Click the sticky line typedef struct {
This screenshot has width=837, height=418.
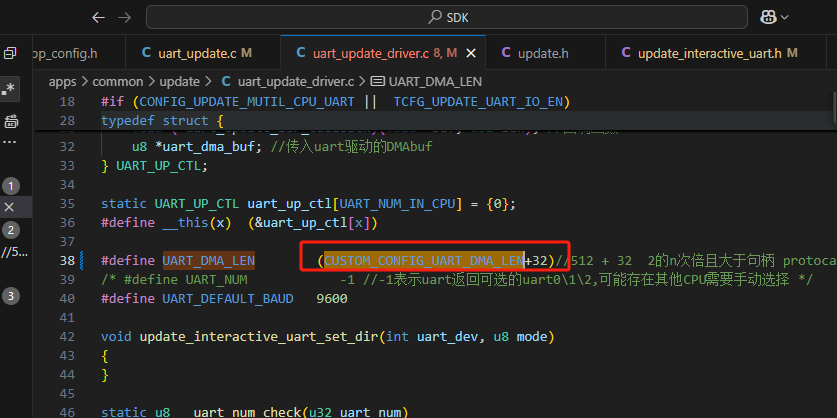(x=163, y=121)
